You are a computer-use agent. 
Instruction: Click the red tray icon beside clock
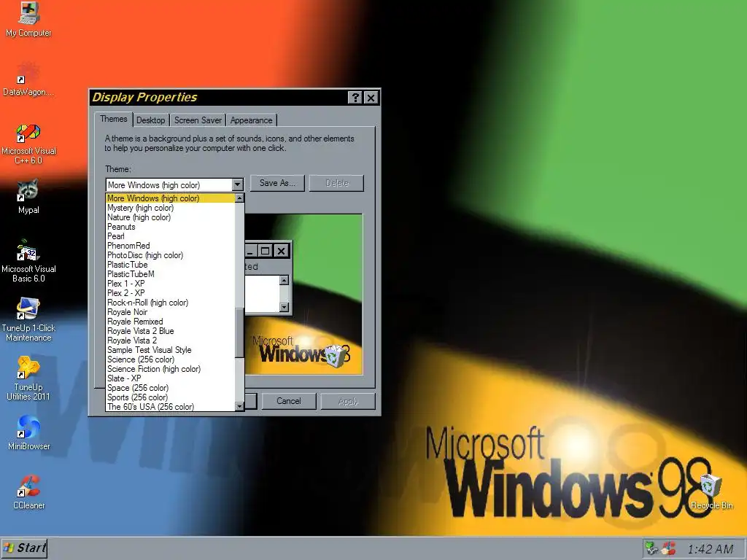pyautogui.click(x=668, y=548)
